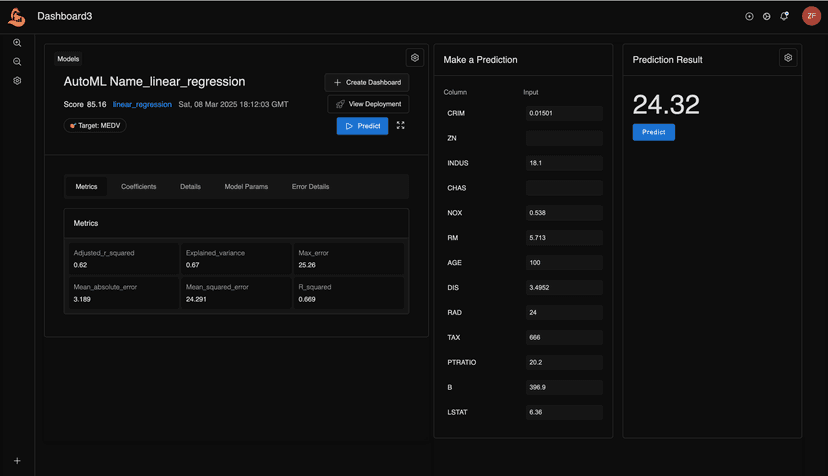Open the ZF user avatar menu

click(x=811, y=16)
